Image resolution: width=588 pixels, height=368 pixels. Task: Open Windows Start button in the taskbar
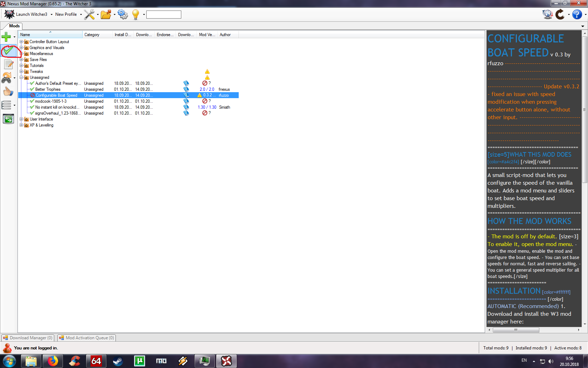coord(9,361)
